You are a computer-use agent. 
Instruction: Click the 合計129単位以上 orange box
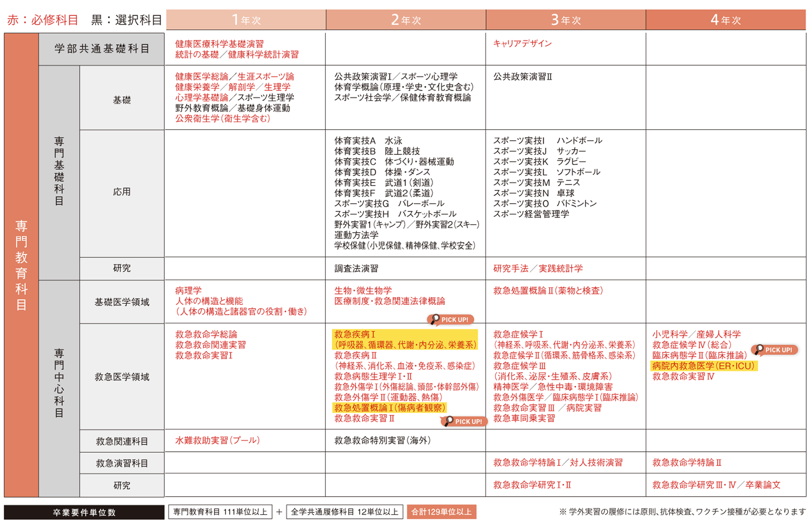441,512
